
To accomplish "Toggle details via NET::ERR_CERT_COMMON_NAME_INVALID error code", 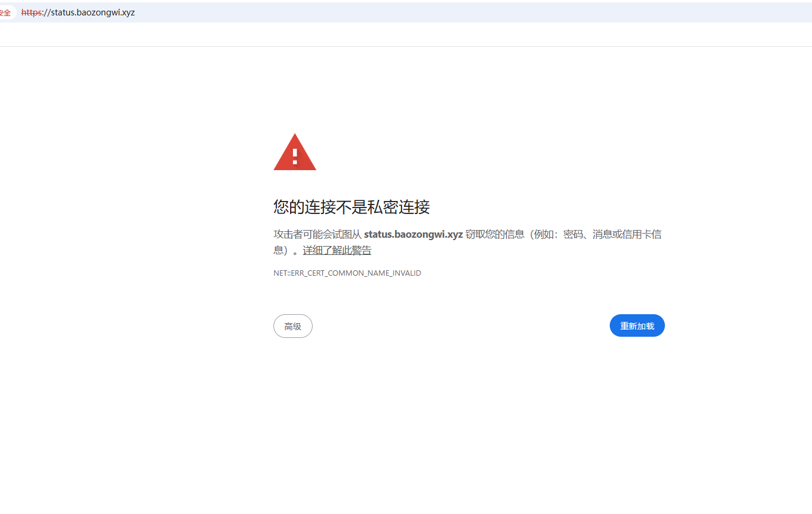I will (x=347, y=273).
